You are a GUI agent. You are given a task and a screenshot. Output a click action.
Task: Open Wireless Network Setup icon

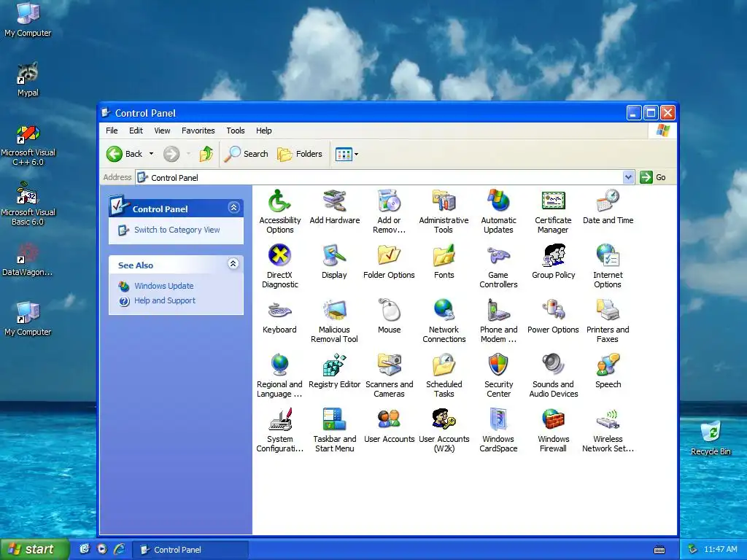(608, 420)
